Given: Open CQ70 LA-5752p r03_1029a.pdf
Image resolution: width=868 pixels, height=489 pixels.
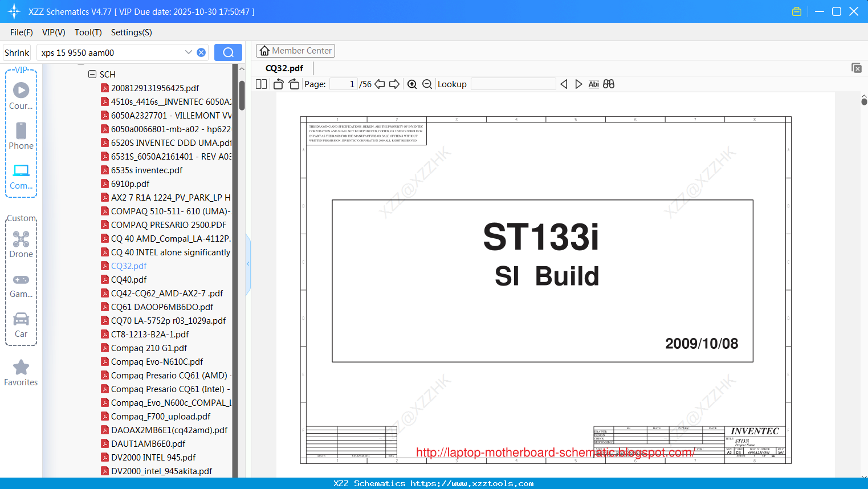Looking at the screenshot, I should click(x=168, y=320).
